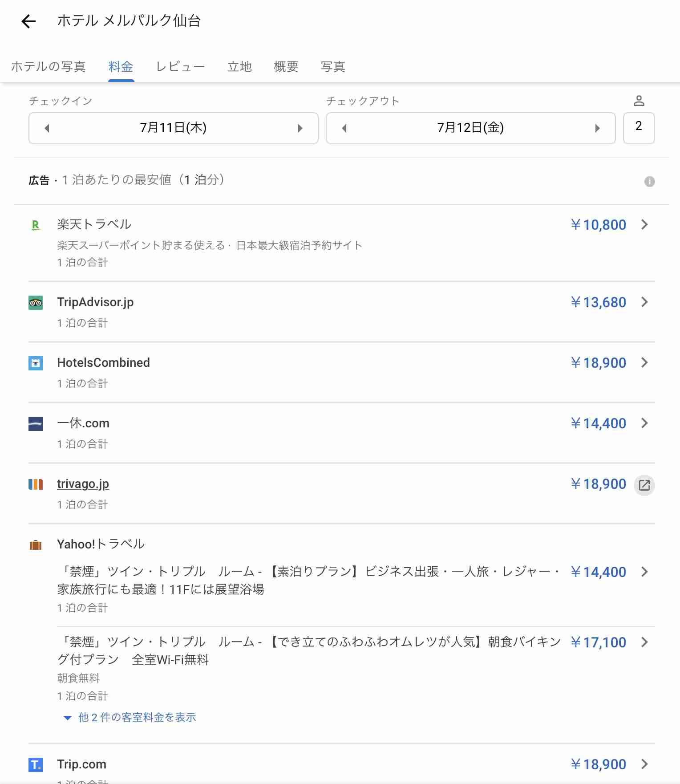680x784 pixels.
Task: Open trivago.jp link
Action: point(83,484)
